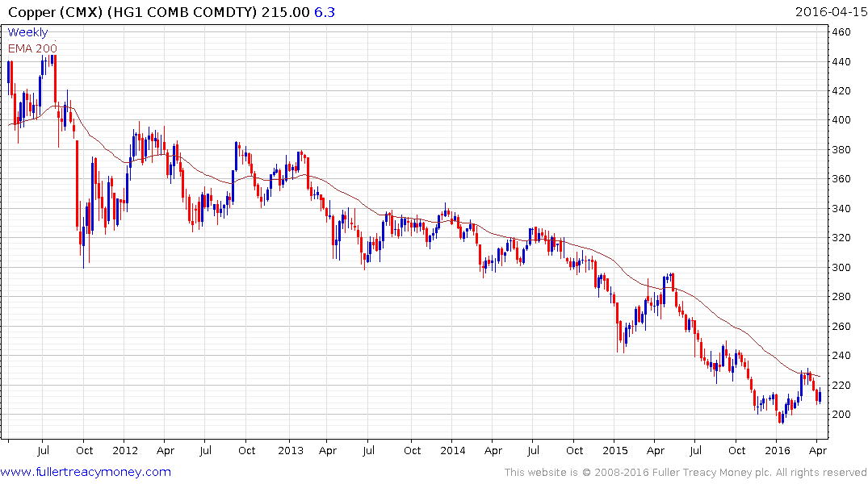Click the 'Oct' label just before 2012
The width and height of the screenshot is (868, 484).
[x=84, y=450]
